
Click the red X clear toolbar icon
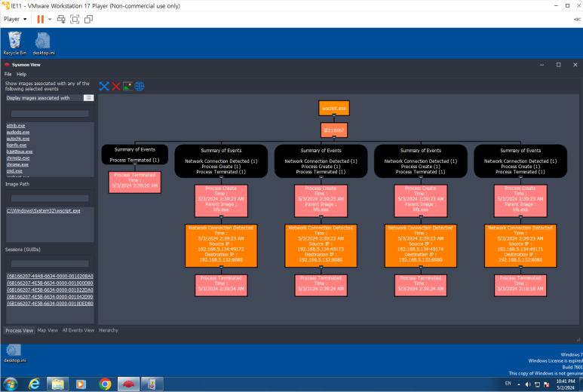tap(116, 86)
